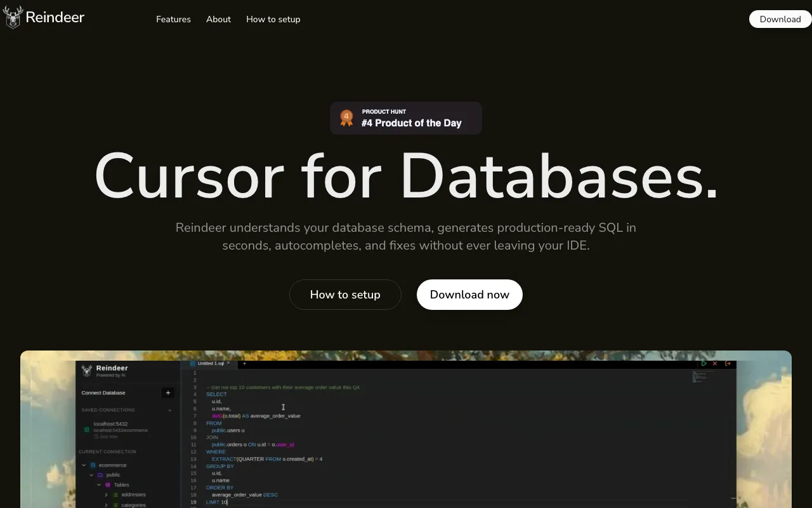This screenshot has width=812, height=508.
Task: Select the addresses table label
Action: click(133, 495)
